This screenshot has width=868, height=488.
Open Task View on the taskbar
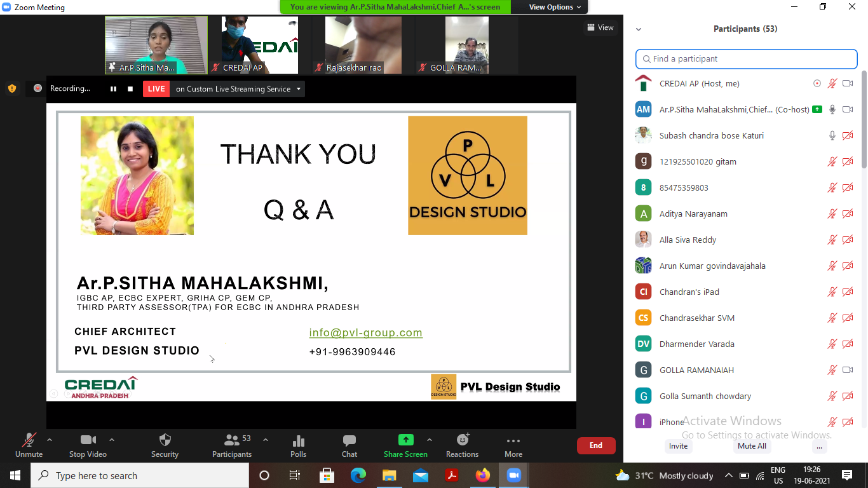tap(295, 475)
